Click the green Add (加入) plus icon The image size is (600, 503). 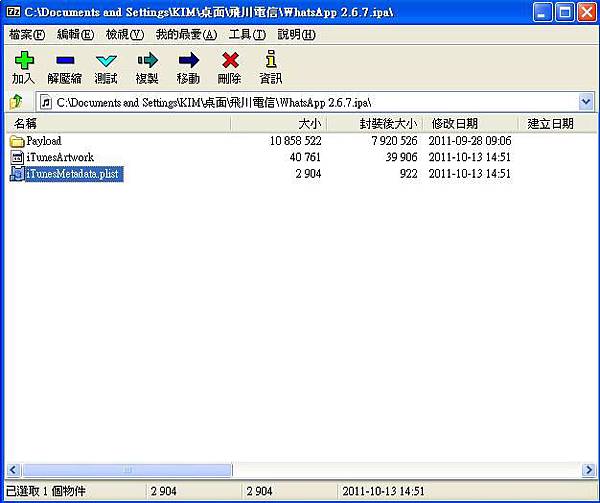pos(24,60)
